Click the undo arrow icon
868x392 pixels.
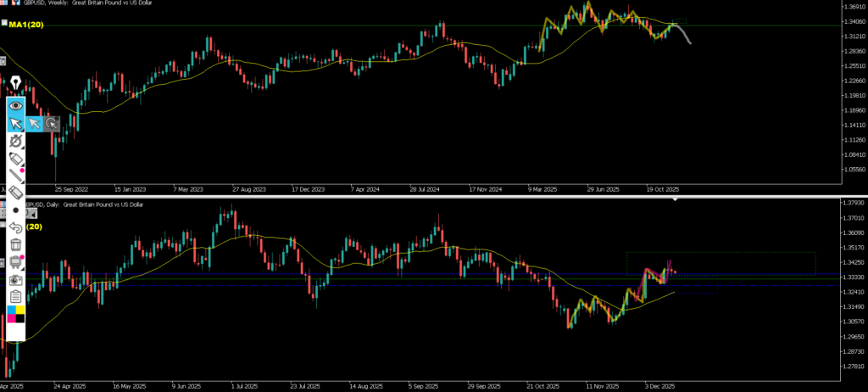coord(15,227)
